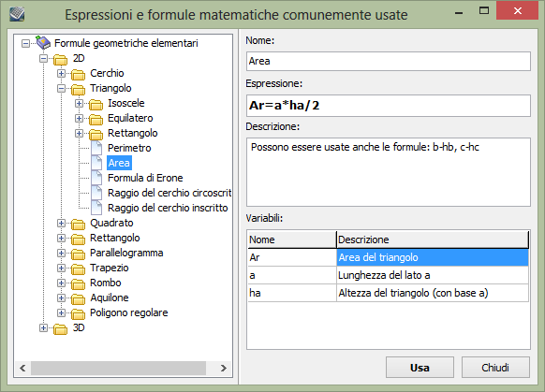Select the Formula di Erone item
Viewport: 545px width, 392px height.
coord(145,178)
